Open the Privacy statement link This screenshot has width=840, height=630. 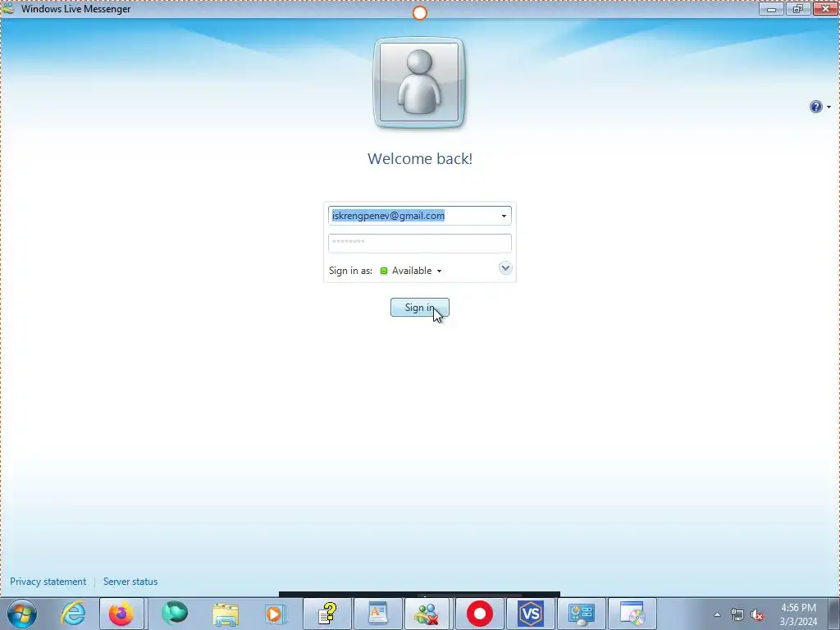48,582
